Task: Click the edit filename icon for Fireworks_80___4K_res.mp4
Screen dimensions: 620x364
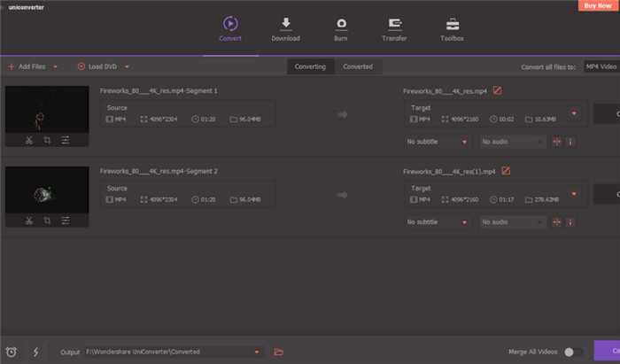Action: pos(497,90)
